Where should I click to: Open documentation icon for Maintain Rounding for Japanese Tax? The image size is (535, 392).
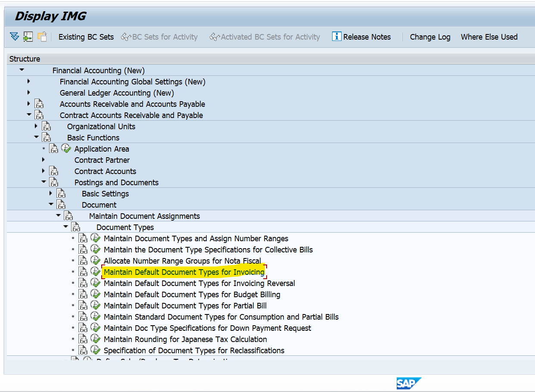(83, 339)
